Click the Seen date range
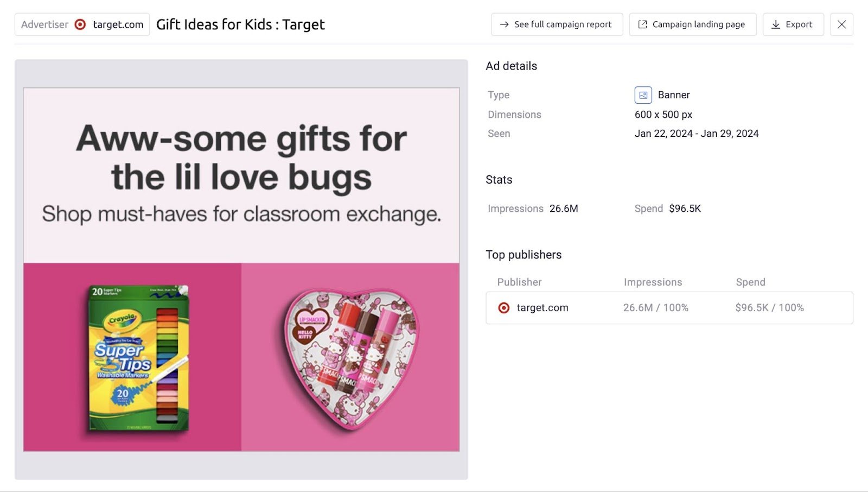Image resolution: width=868 pixels, height=492 pixels. pyautogui.click(x=697, y=133)
